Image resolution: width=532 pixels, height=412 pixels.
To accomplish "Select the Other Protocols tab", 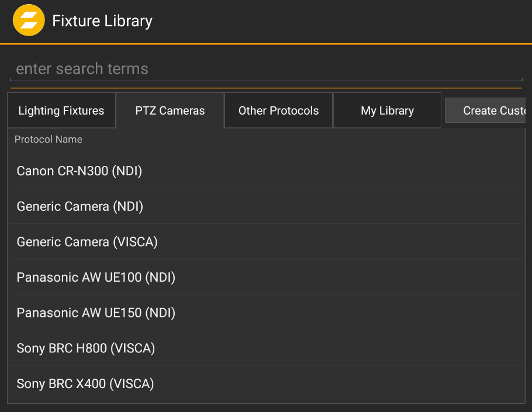I will [x=278, y=110].
